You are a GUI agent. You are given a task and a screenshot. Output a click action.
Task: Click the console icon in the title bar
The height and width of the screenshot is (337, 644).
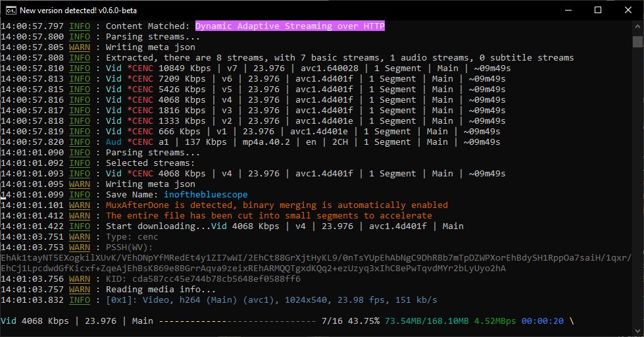click(x=11, y=11)
